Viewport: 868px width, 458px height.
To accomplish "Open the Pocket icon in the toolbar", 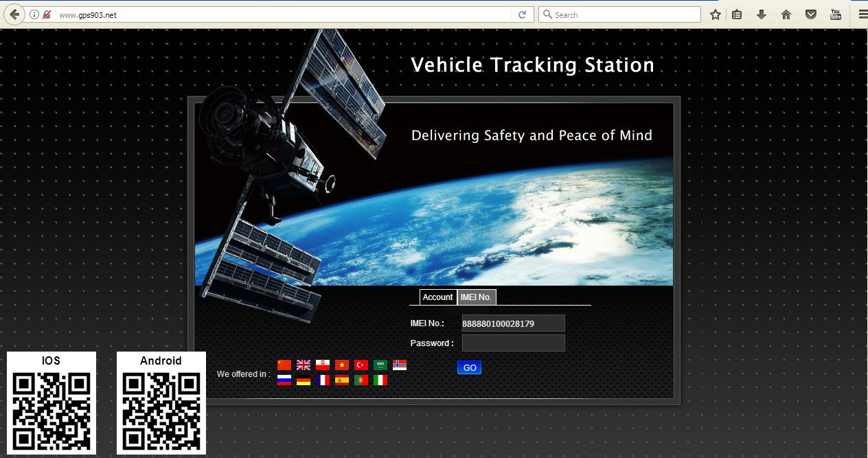I will click(x=811, y=14).
